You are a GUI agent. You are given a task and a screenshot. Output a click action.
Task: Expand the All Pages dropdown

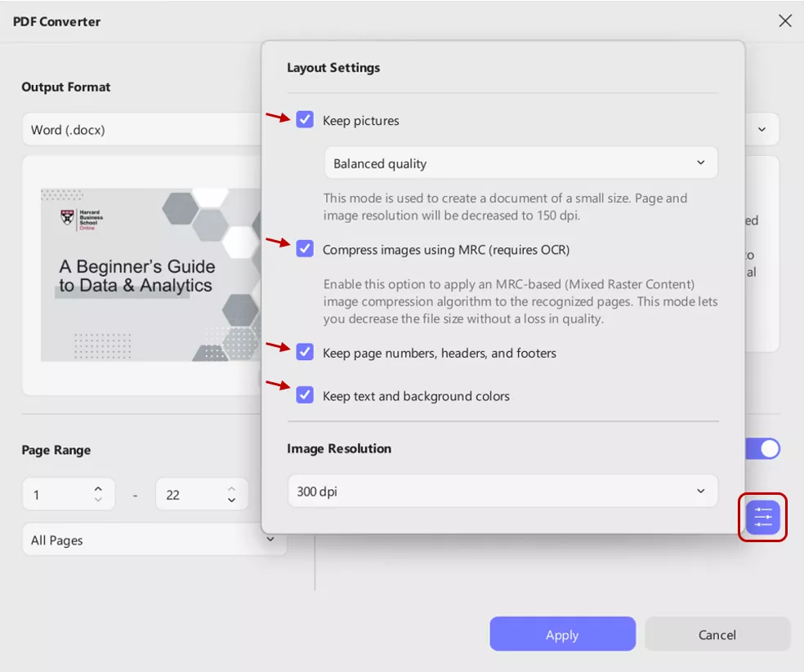pos(154,540)
